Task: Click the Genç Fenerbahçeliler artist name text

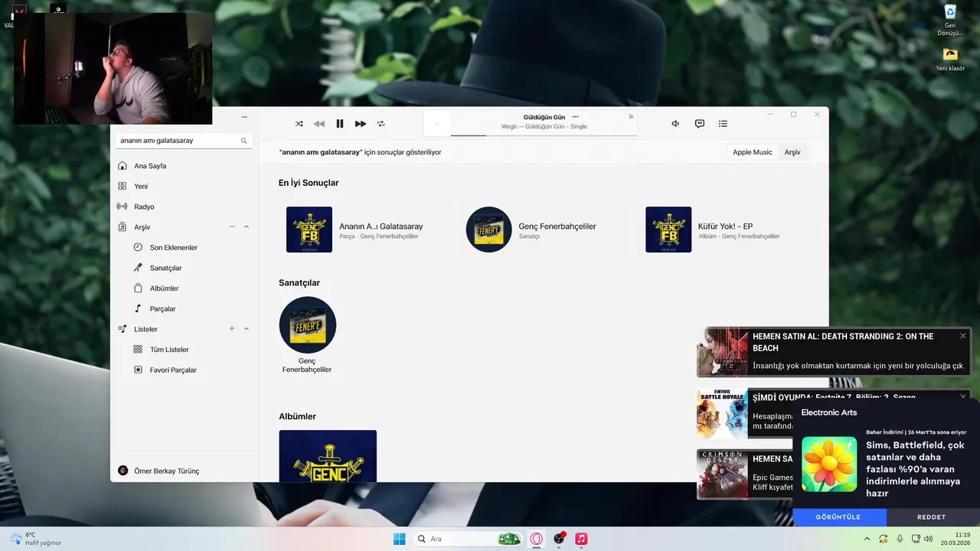Action: point(307,365)
